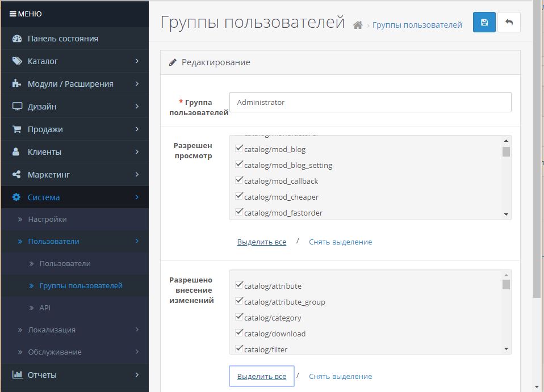Viewport: 544px width, 392px height.
Task: Expand Локализация submenu arrow
Action: pyautogui.click(x=137, y=329)
